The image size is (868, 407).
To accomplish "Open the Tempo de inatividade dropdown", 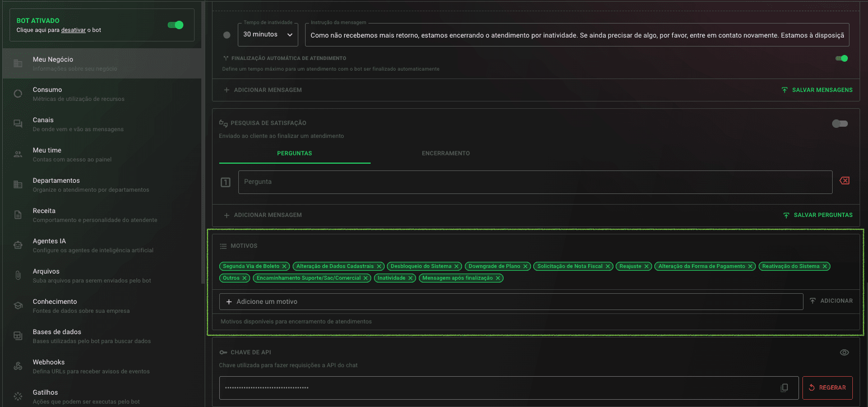I will click(268, 35).
